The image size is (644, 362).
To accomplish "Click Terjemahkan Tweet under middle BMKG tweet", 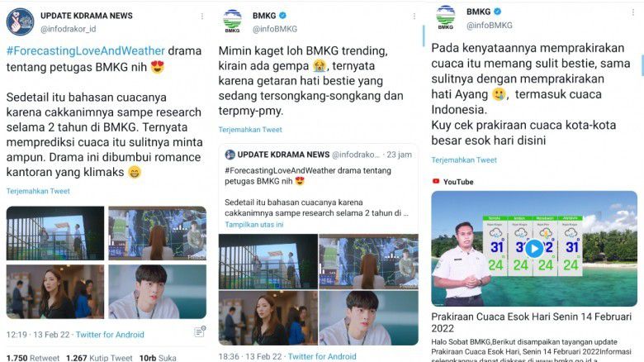I will [x=250, y=130].
